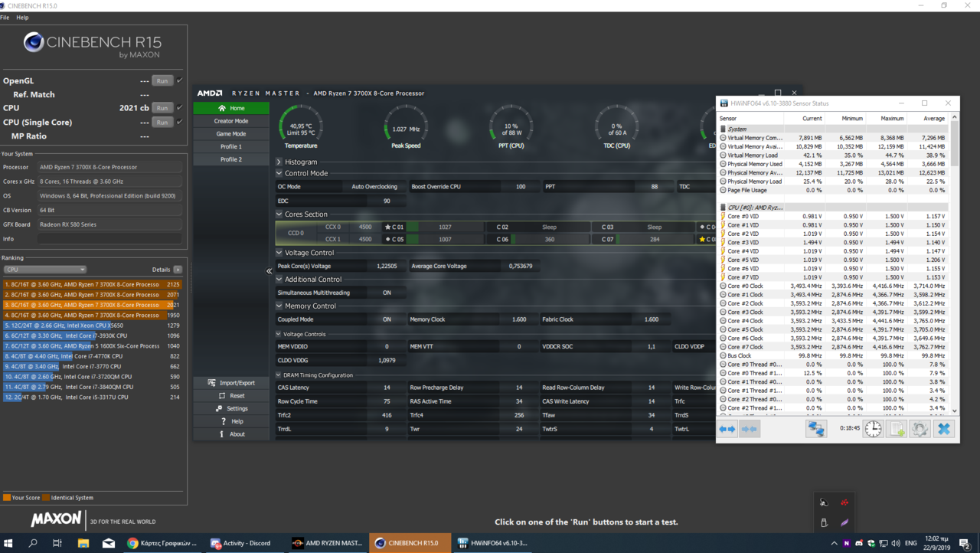Viewport: 980px width, 553px height.
Task: Toggle the OpenGL test checkmark
Action: (180, 80)
